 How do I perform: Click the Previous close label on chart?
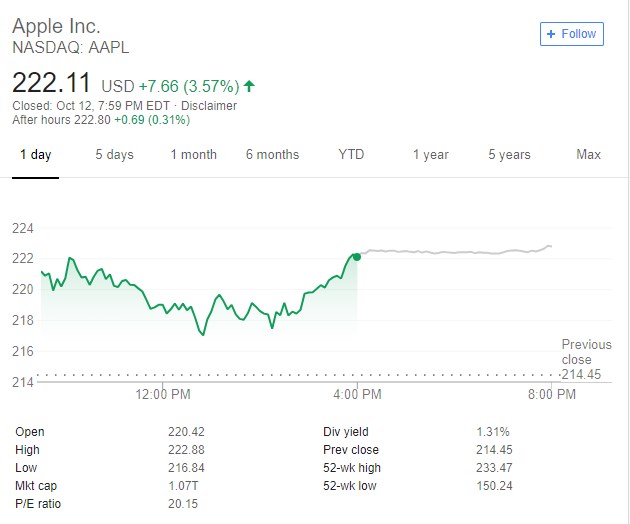coord(585,352)
